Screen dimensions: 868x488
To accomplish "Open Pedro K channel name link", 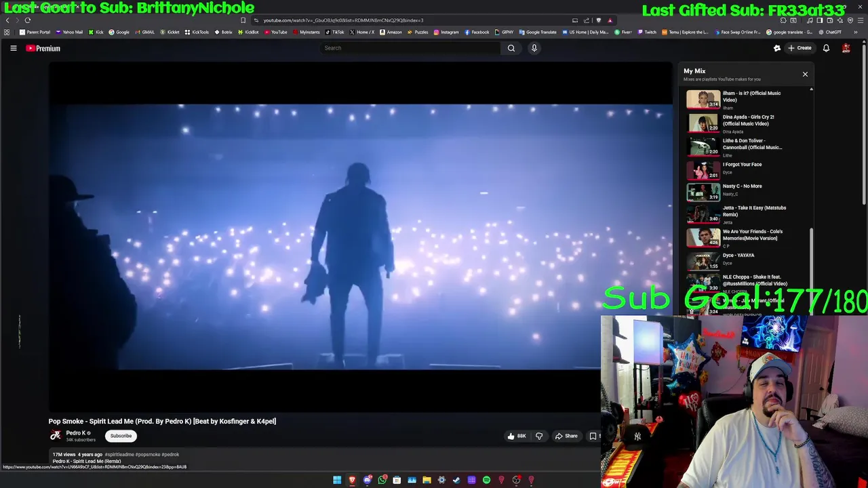I will [x=75, y=432].
